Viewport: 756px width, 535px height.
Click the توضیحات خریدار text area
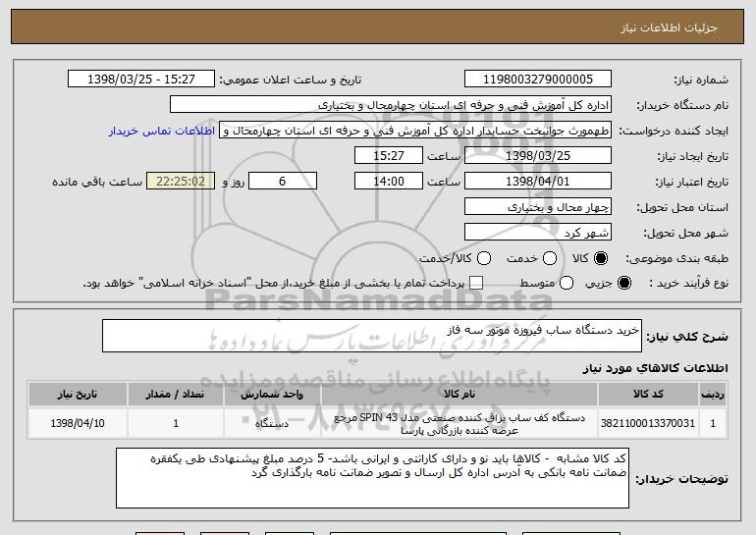point(372,478)
